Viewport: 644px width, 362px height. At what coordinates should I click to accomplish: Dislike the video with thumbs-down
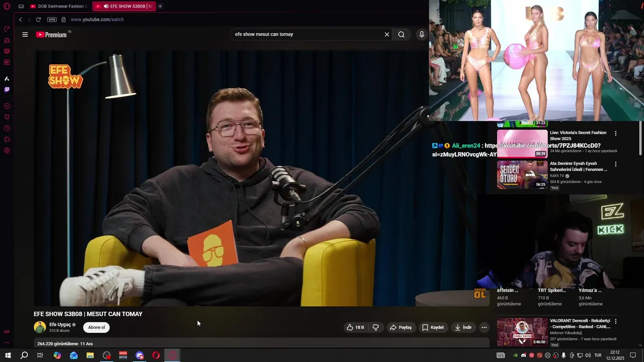376,327
